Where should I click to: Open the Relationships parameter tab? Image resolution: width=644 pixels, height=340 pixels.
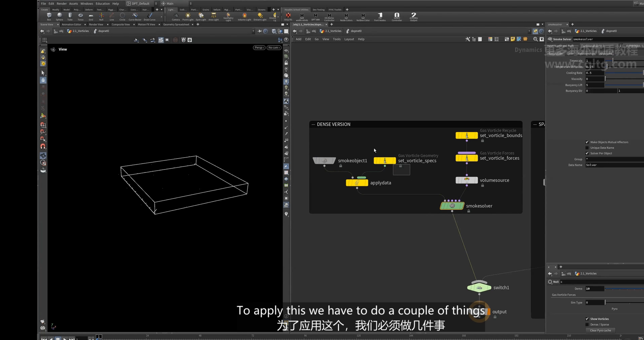(x=586, y=53)
